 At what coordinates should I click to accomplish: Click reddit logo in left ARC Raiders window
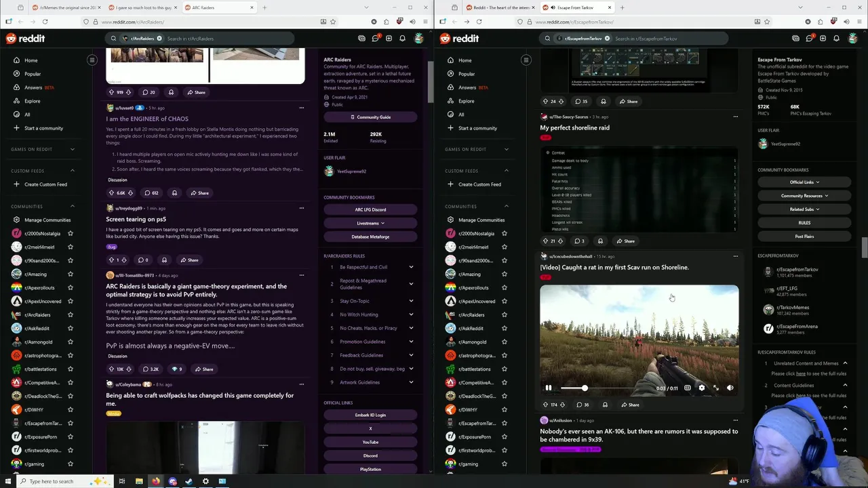[26, 39]
